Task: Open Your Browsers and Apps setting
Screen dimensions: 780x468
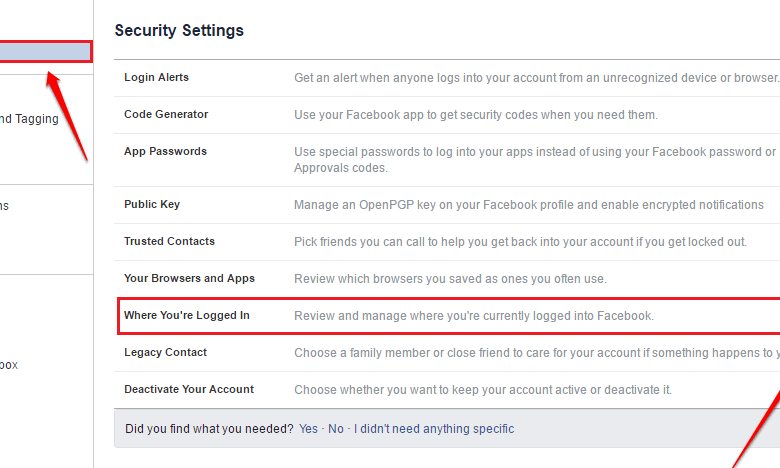Action: 189,278
